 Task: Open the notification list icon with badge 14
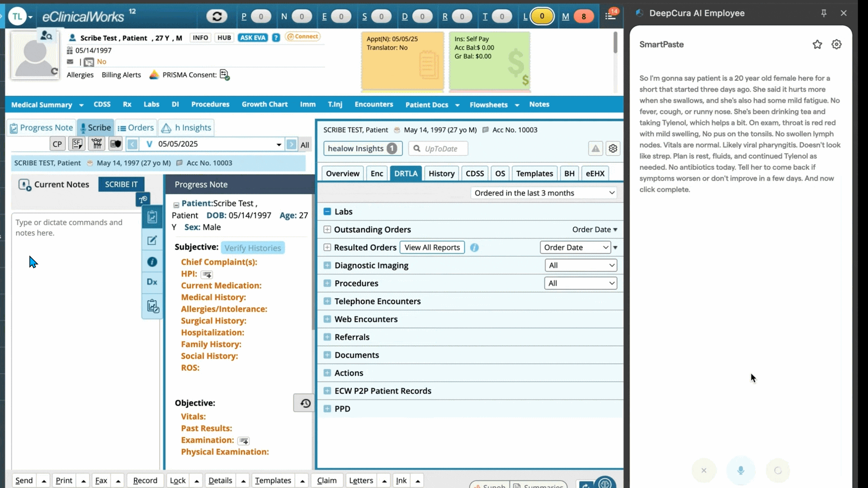point(611,15)
